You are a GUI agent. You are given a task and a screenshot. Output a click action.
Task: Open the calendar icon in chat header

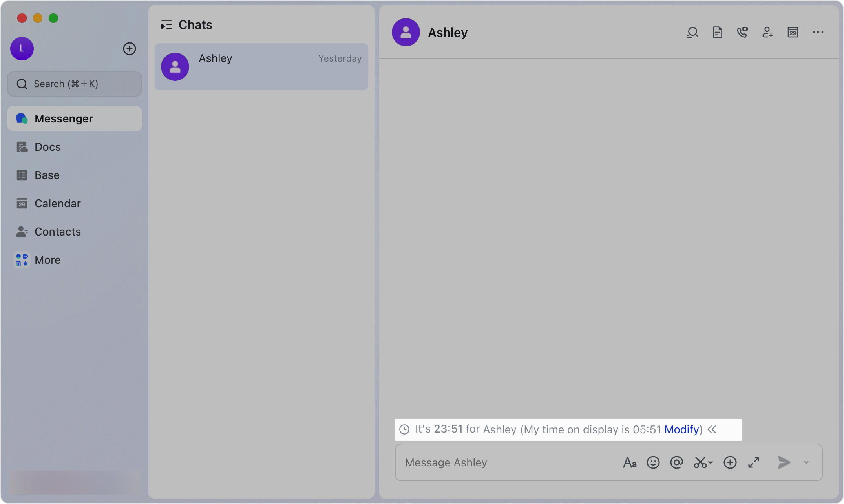tap(793, 33)
